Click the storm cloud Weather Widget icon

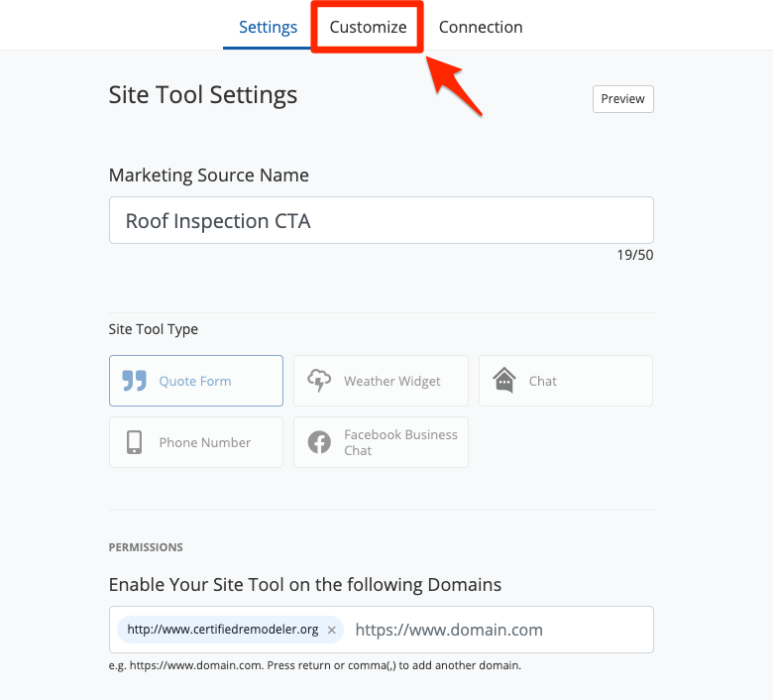(319, 381)
